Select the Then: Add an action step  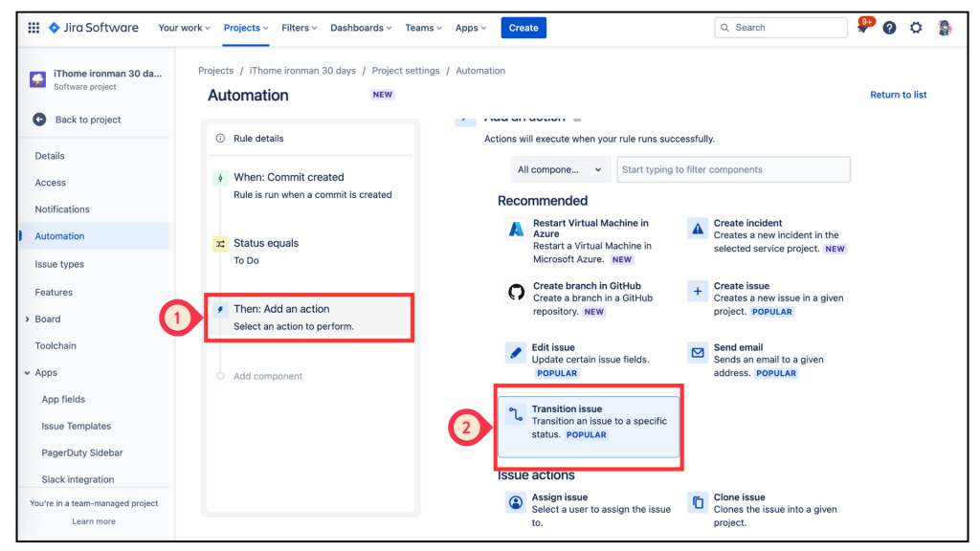click(x=309, y=318)
